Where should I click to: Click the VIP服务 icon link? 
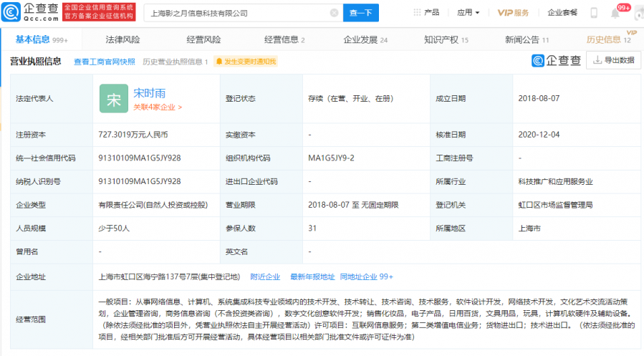513,13
